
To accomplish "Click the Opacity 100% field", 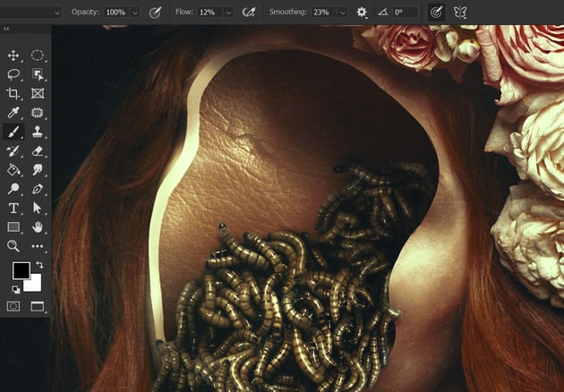I will pos(117,13).
